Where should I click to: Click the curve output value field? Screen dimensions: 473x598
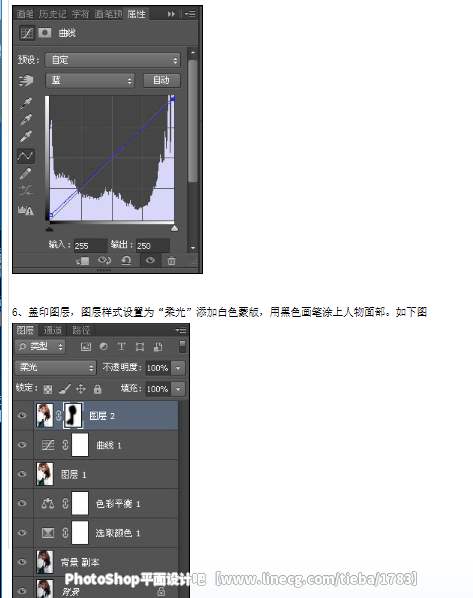(153, 246)
